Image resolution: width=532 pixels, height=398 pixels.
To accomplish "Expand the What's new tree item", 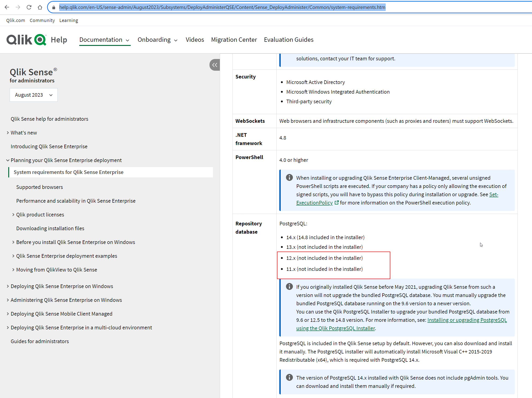I will (x=8, y=133).
